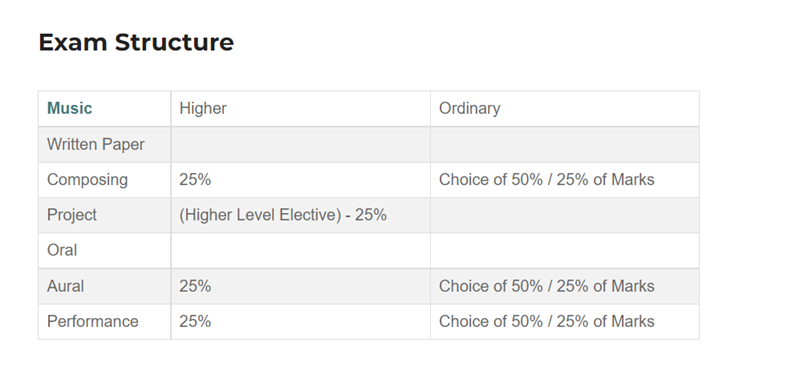Click empty Oral Ordinary cell
Screen dimensions: 804x375
click(565, 250)
